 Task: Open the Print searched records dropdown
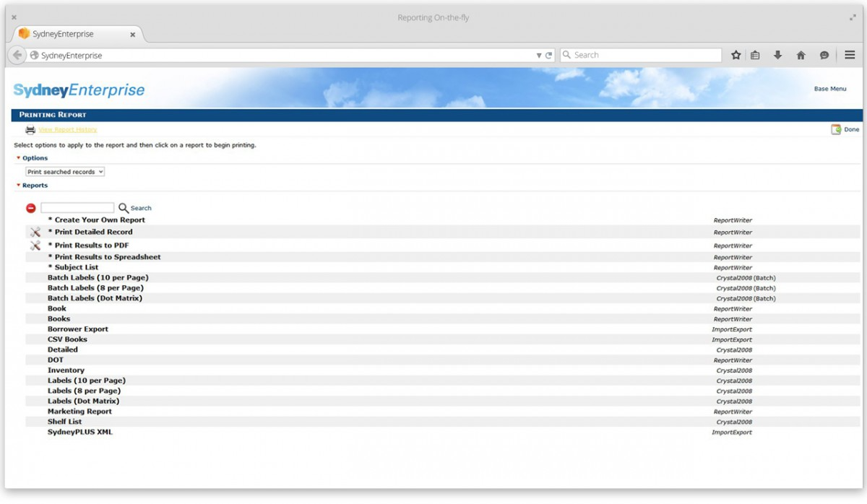click(x=64, y=171)
